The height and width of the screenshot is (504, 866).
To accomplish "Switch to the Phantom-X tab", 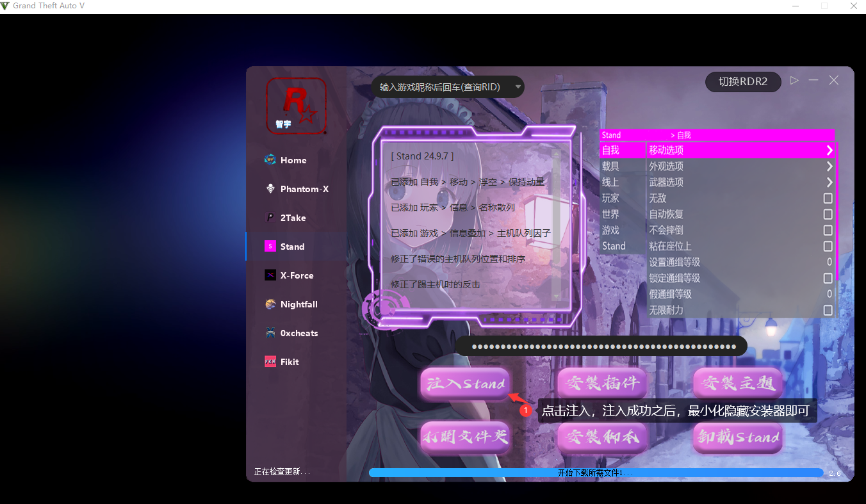I will [x=304, y=189].
